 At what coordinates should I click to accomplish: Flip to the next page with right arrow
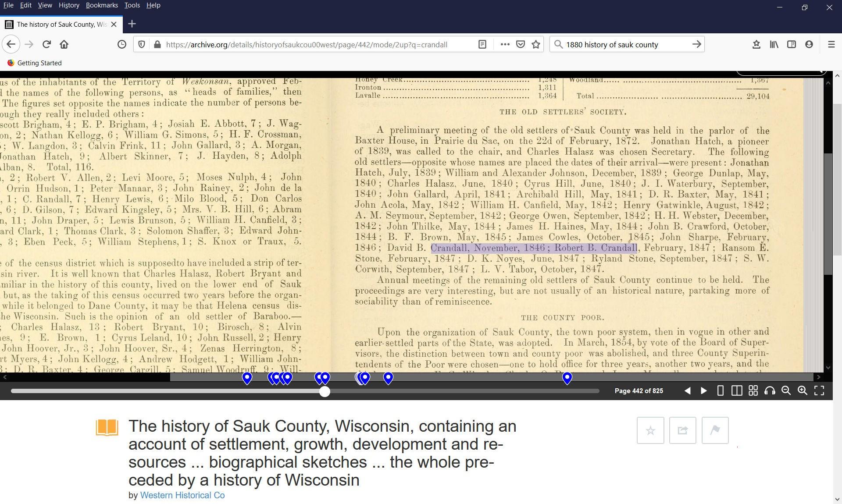tap(703, 390)
